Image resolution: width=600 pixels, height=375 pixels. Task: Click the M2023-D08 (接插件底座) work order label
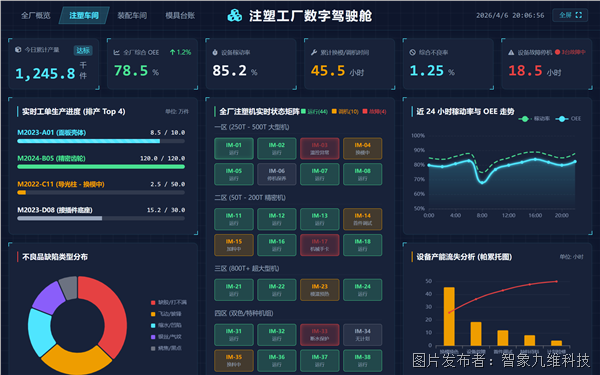[x=55, y=210]
